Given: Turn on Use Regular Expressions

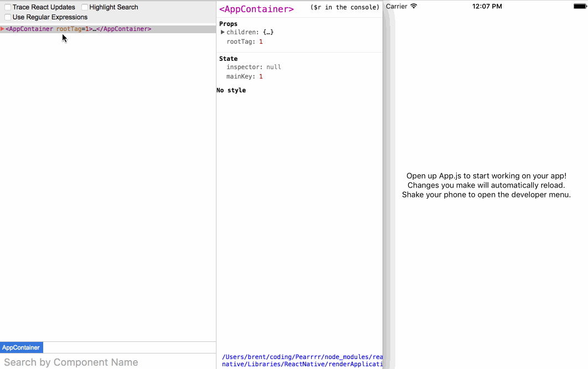Looking at the screenshot, I should pos(7,17).
